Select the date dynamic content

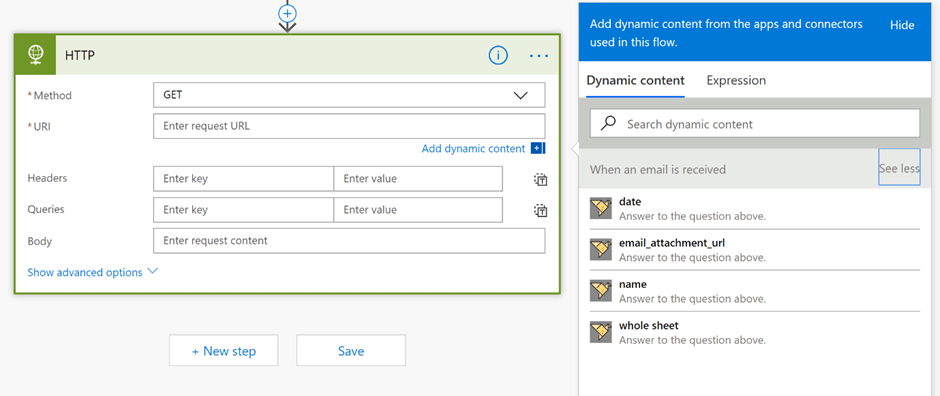(755, 208)
